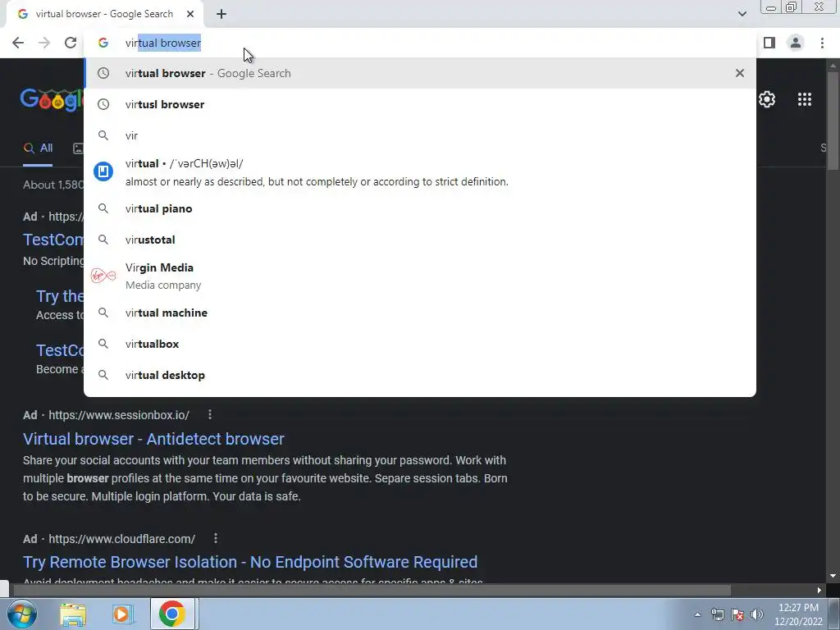Open the options dots beside cloudflare.com ad

[216, 538]
